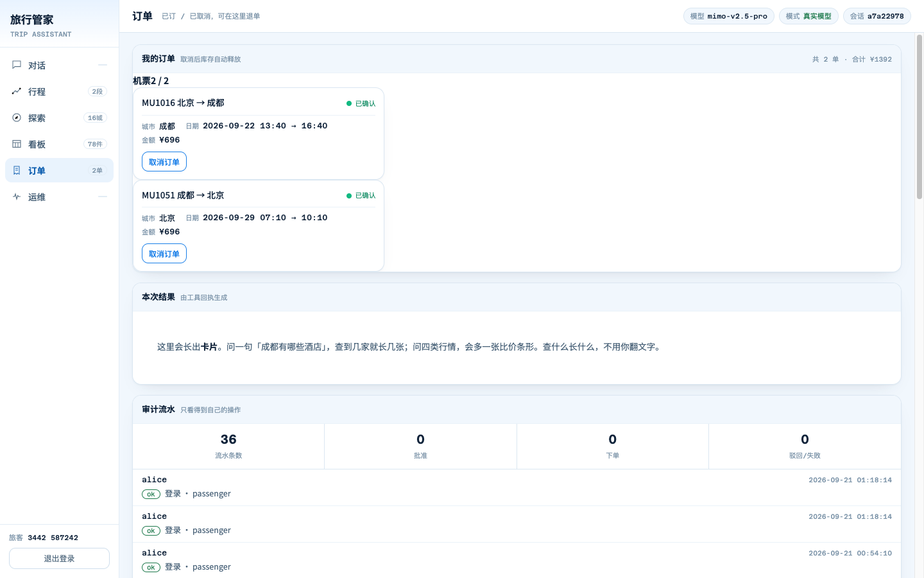Screen dimensions: 924x578
Task: Click the MU1016 北京 → 成都 title
Action: tap(183, 103)
